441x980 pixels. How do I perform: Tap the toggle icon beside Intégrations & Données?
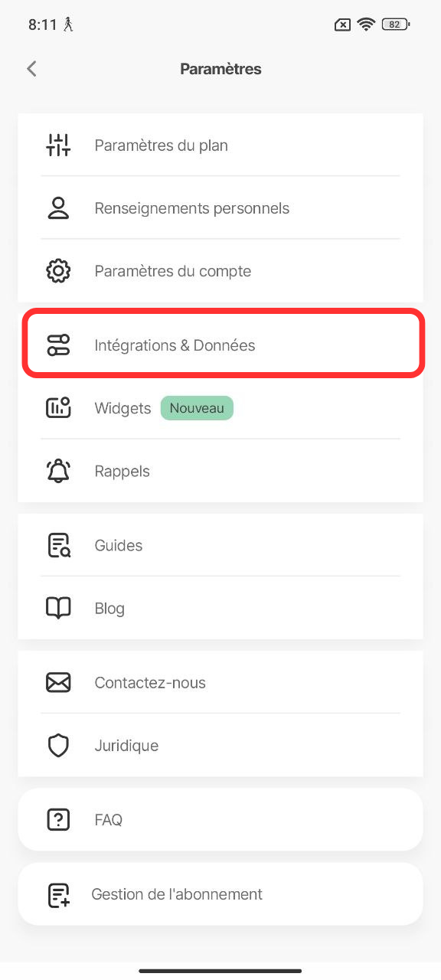58,345
